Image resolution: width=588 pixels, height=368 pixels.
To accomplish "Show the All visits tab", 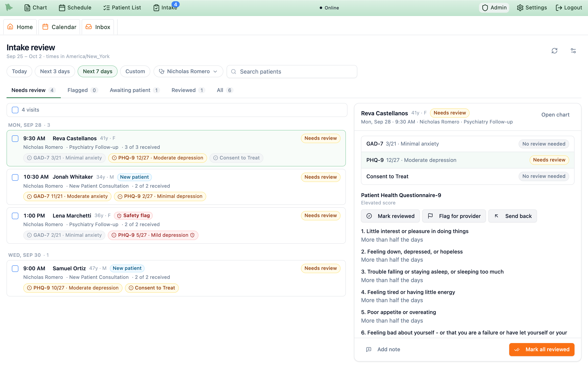I will tap(225, 90).
